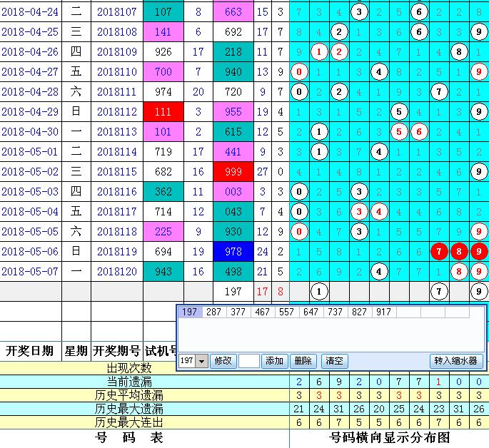
Task: Click the 开奖期号 column header
Action: point(116,351)
